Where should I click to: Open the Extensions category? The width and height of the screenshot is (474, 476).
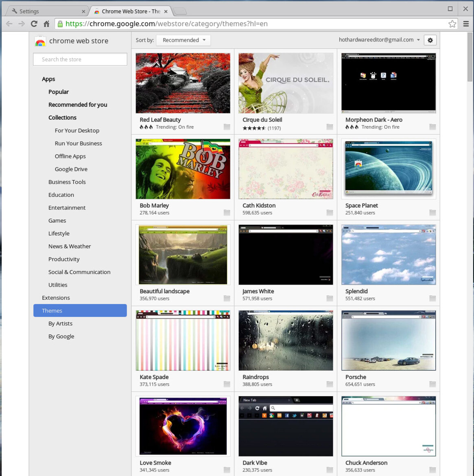click(x=56, y=298)
